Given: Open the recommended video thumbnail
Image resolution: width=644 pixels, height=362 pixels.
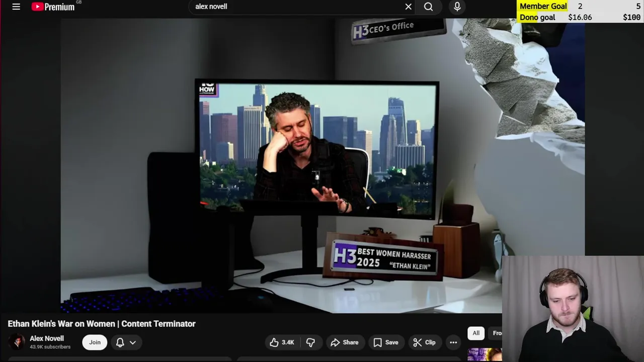Looking at the screenshot, I should tap(485, 354).
